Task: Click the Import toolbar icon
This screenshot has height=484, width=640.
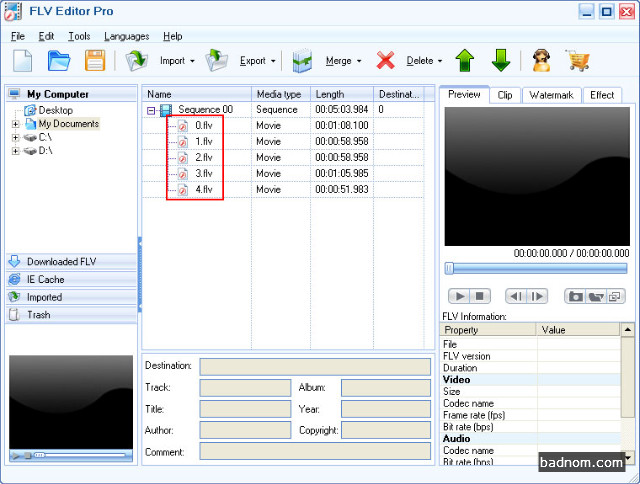Action: (136, 61)
